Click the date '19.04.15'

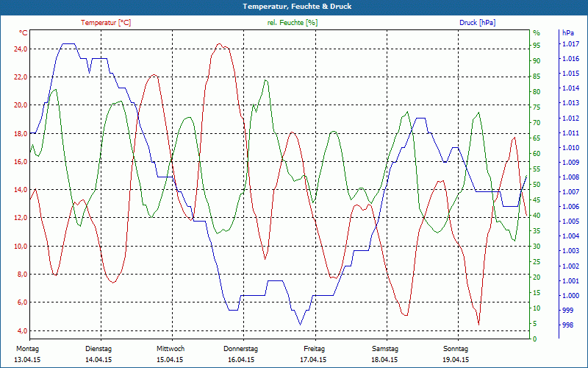pos(456,359)
